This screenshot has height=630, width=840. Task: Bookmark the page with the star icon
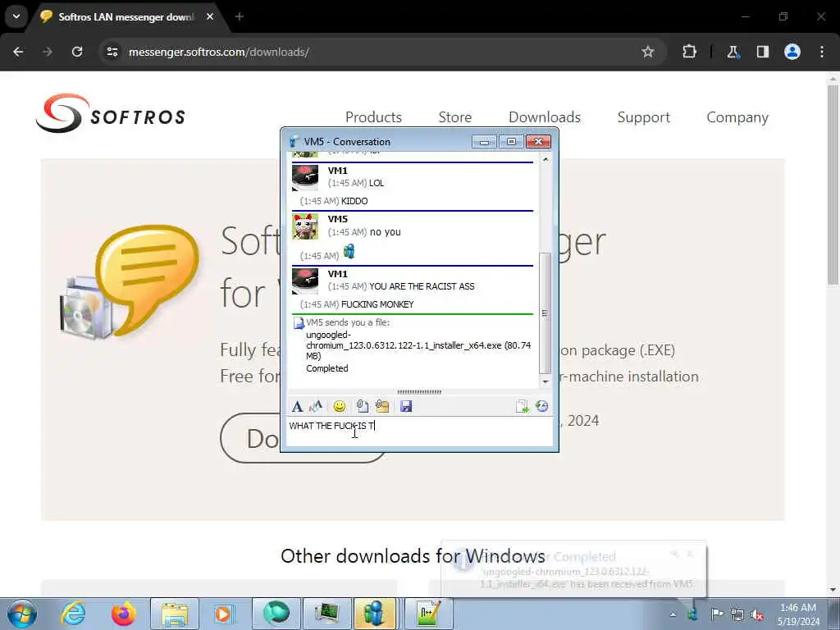coord(648,52)
